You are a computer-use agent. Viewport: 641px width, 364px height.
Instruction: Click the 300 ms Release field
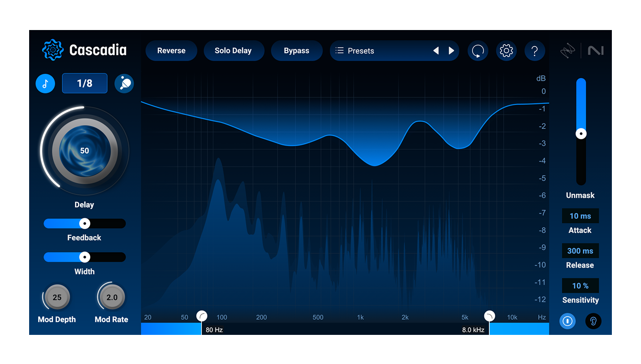[x=580, y=251]
